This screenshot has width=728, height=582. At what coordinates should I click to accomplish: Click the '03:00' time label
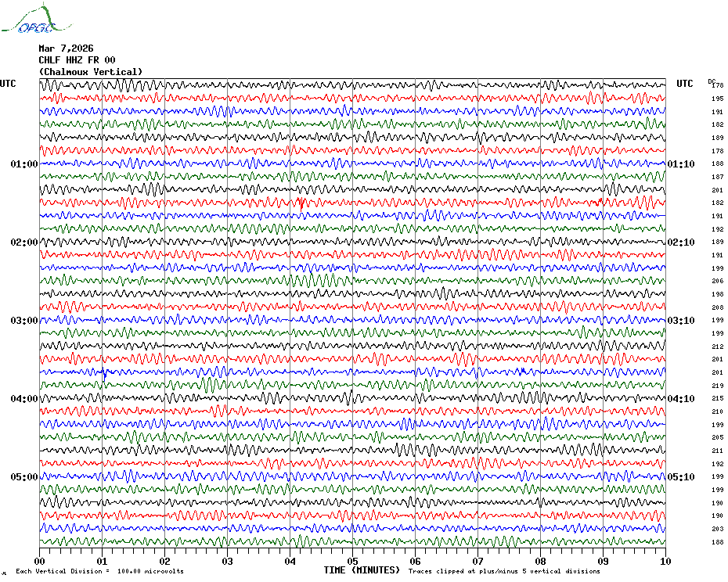tap(24, 321)
